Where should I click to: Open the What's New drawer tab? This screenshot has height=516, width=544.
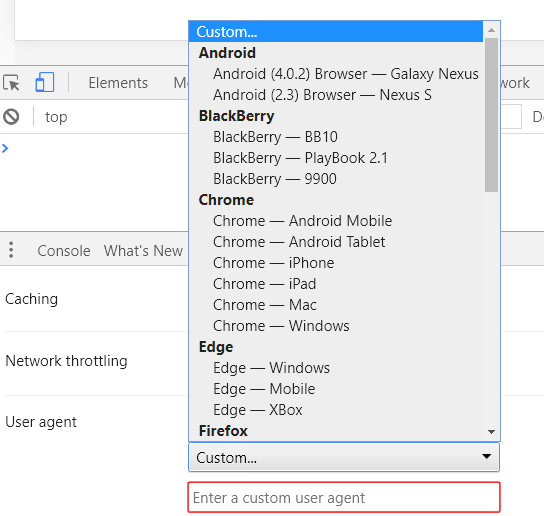click(x=143, y=251)
